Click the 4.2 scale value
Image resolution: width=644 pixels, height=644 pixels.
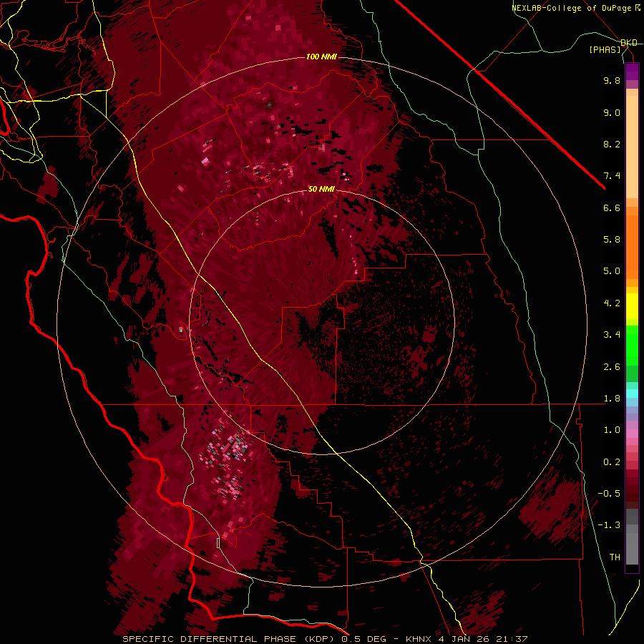pyautogui.click(x=612, y=303)
